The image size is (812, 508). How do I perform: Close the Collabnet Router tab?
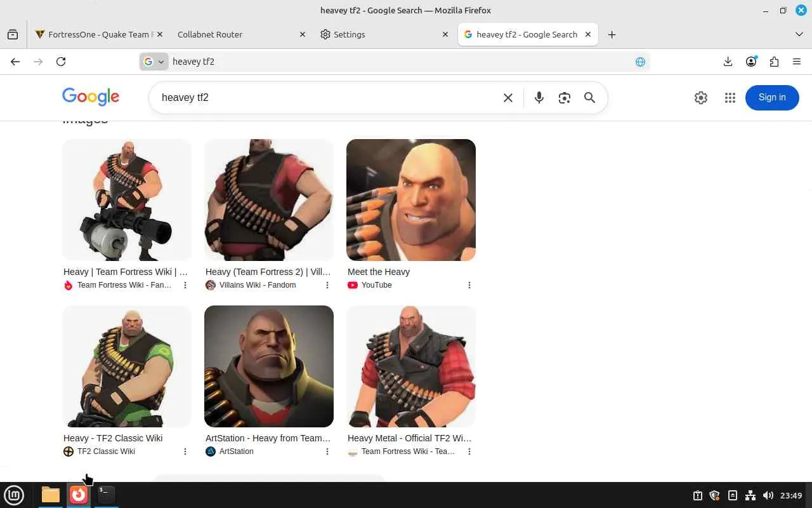[302, 34]
